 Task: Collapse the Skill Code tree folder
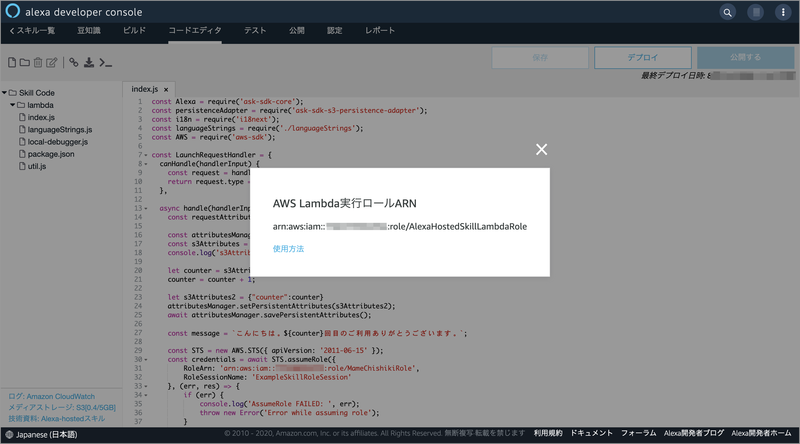(x=5, y=92)
